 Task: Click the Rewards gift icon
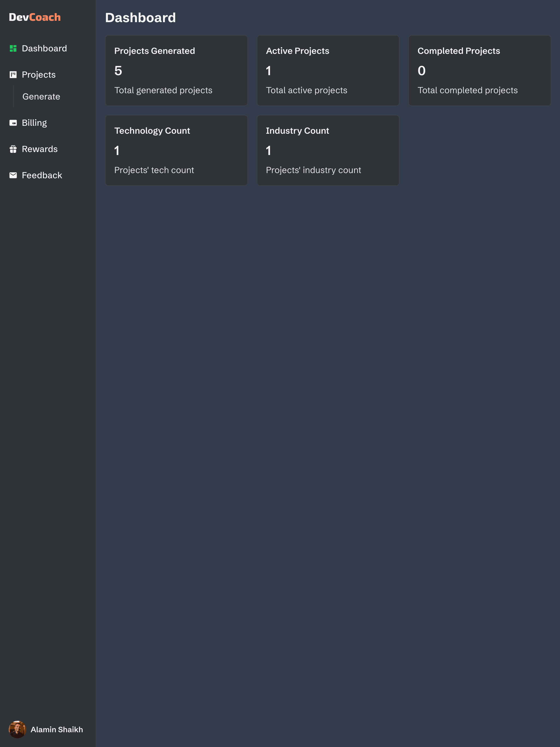[x=13, y=149]
